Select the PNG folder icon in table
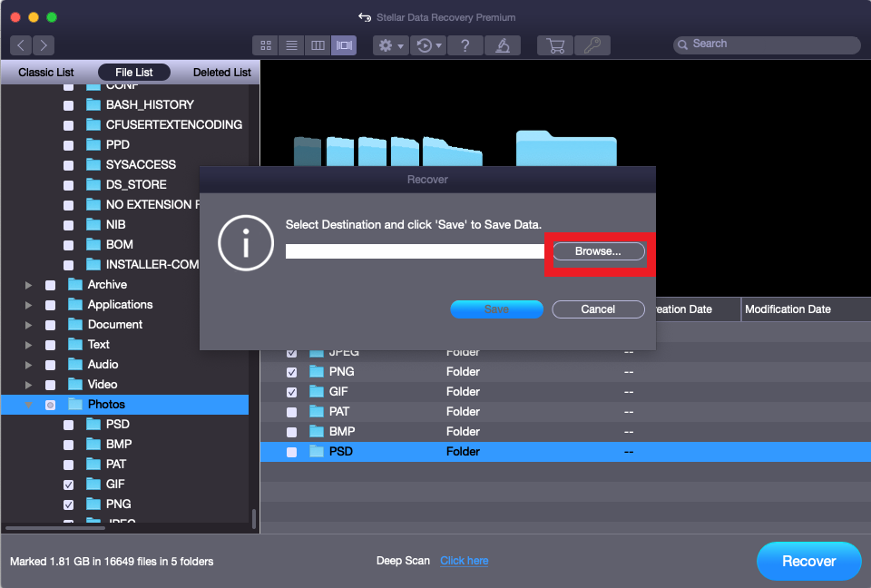 (317, 371)
